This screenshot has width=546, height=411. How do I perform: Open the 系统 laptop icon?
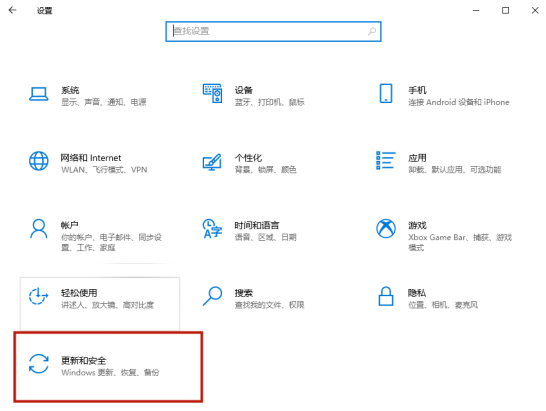tap(39, 94)
